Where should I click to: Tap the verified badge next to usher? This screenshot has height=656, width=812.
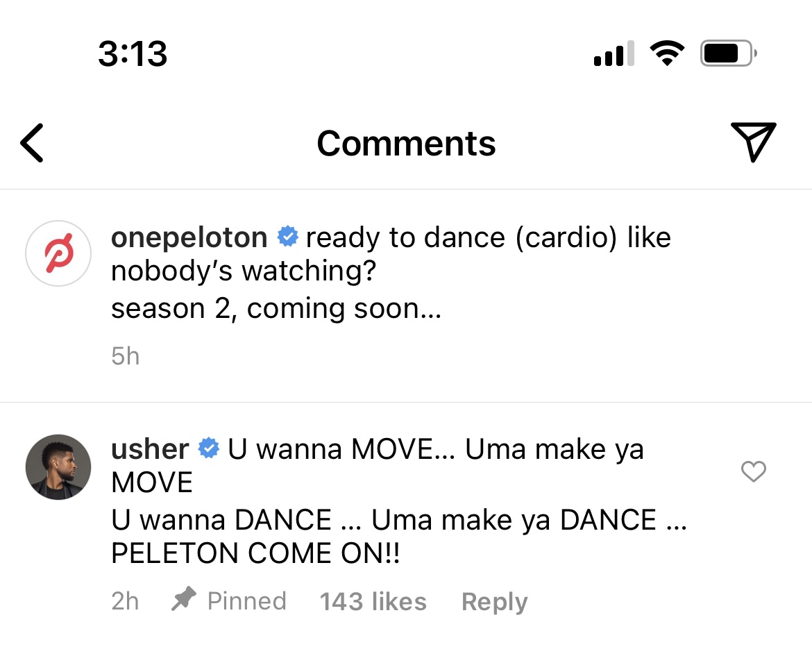pos(208,448)
